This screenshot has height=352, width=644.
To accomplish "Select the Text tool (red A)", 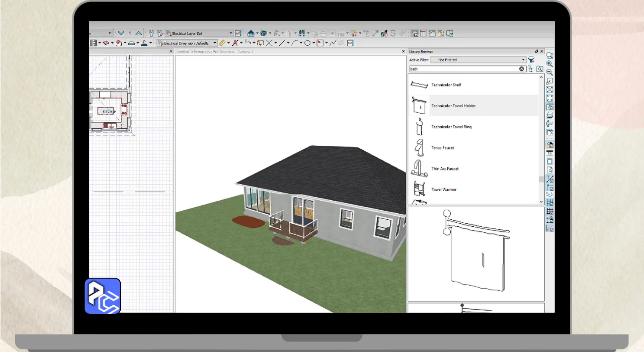I will click(234, 43).
